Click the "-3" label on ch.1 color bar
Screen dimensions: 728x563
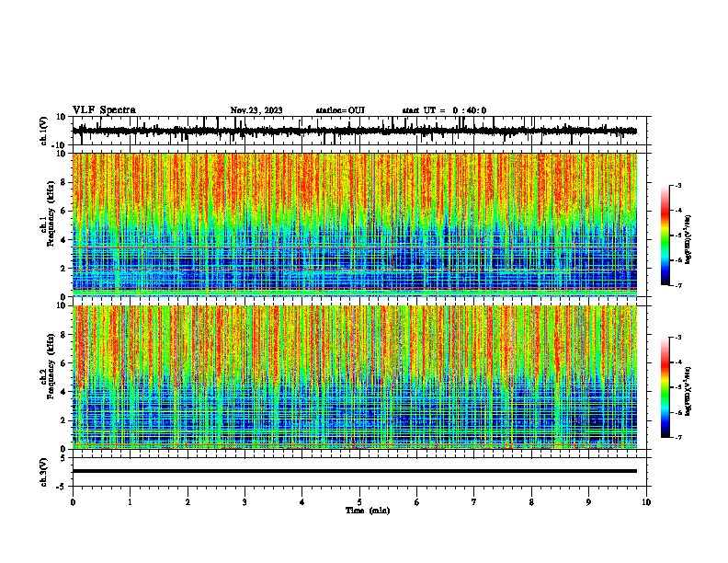click(678, 186)
